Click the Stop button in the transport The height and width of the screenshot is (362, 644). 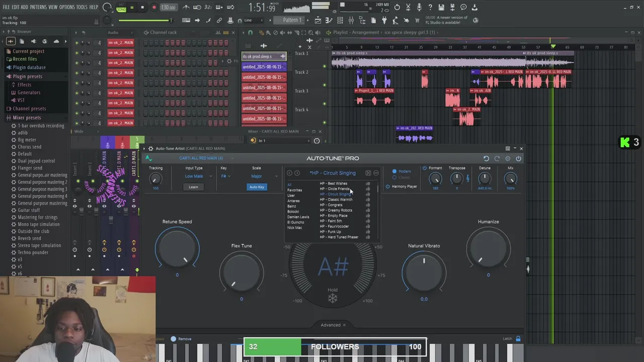(x=142, y=8)
